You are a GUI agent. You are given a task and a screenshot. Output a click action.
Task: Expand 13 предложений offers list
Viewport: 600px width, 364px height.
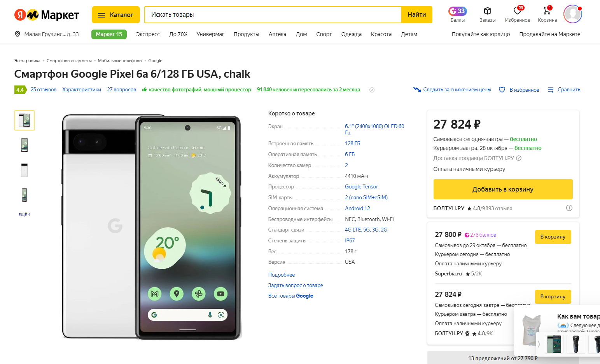pos(502,358)
